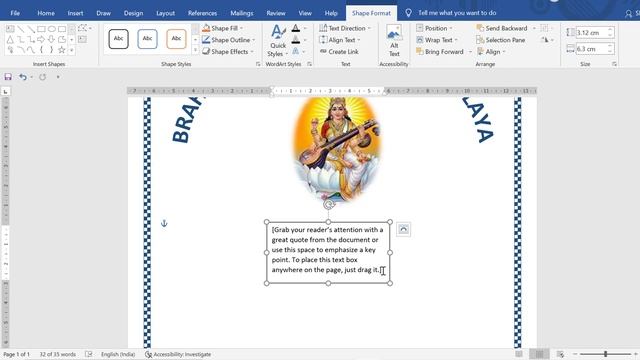Click Send Backward button

[x=502, y=28]
